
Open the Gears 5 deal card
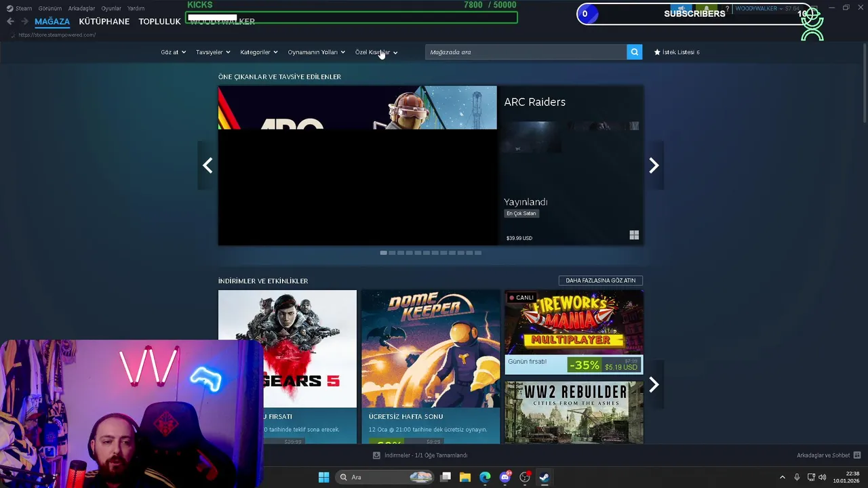(x=288, y=367)
